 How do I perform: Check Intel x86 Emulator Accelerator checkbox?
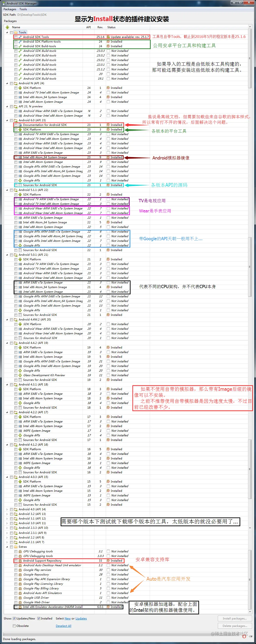pos(16,607)
